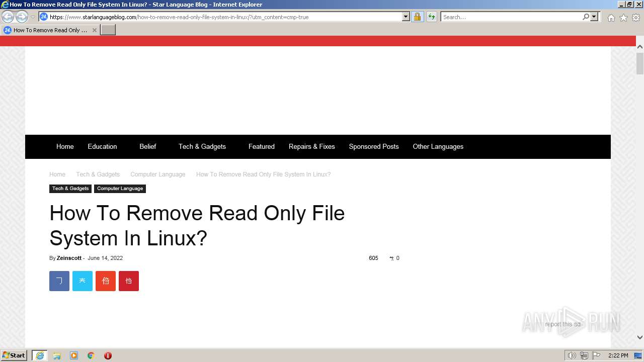Click the network tray icon
Screen dimensions: 644x362
pos(584,355)
